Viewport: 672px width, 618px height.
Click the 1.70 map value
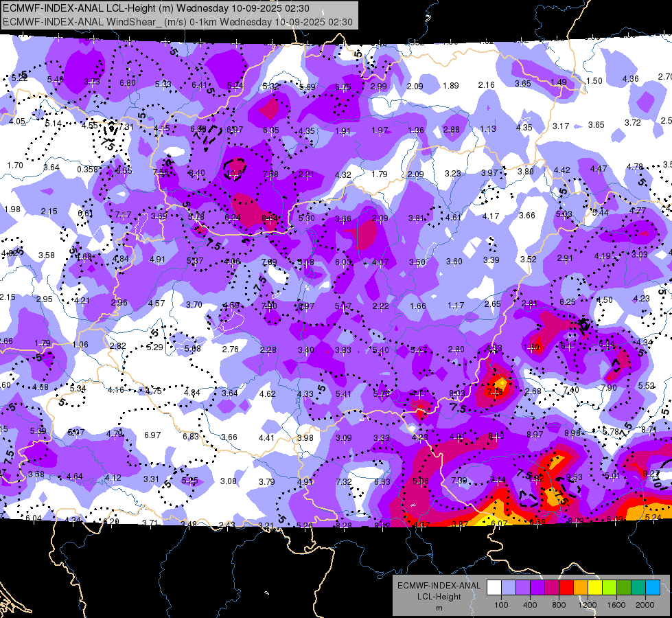point(15,165)
